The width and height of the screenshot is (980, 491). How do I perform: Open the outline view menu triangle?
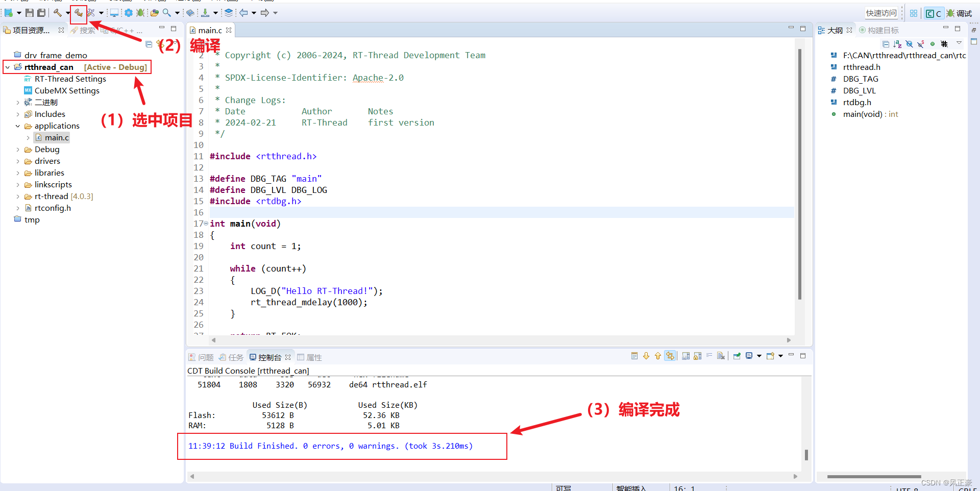[959, 43]
